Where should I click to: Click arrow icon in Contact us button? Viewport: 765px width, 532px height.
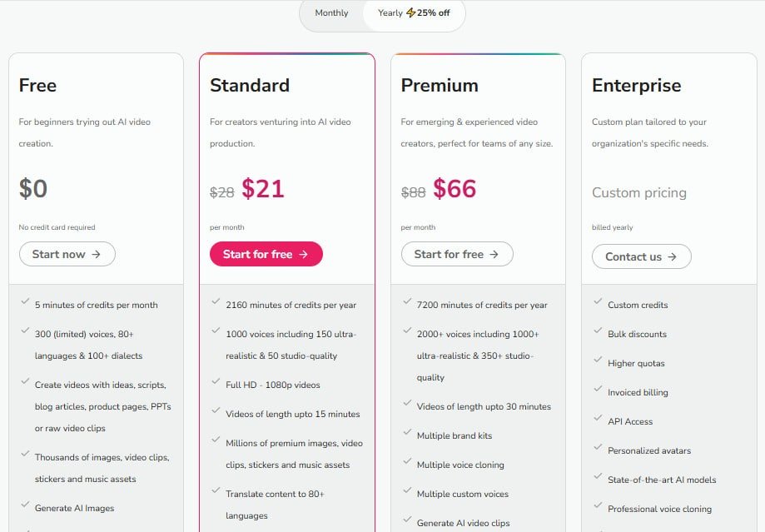tap(673, 256)
